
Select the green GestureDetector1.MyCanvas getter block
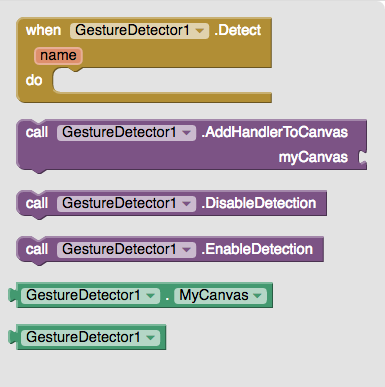click(x=141, y=295)
